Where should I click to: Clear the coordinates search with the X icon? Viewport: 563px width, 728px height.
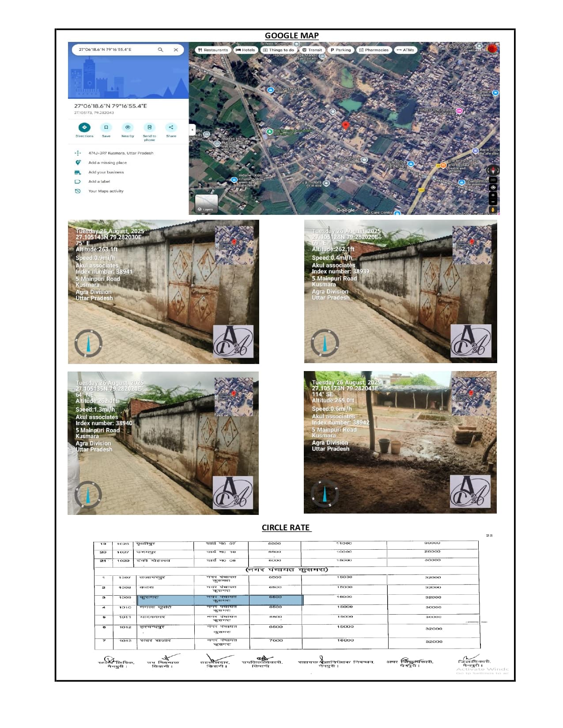pos(176,50)
